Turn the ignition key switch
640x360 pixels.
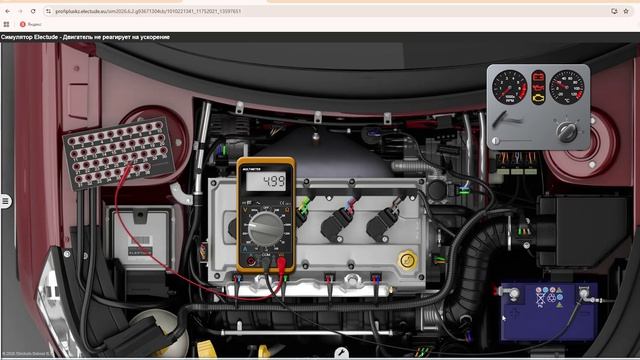567,132
